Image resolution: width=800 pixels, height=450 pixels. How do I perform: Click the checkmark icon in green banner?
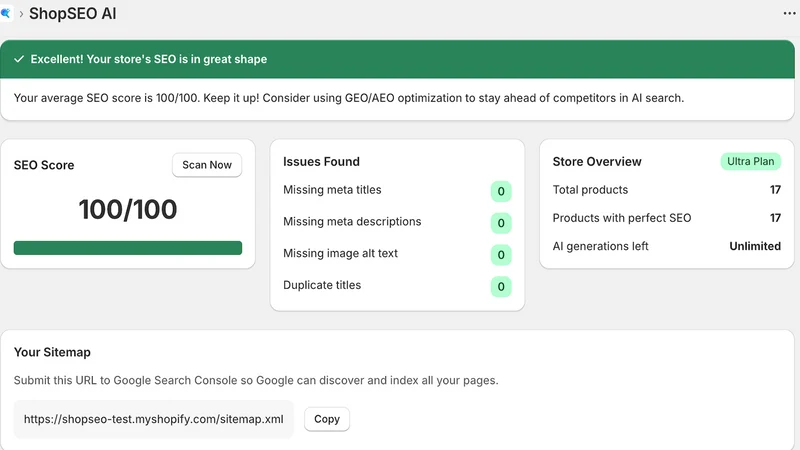19,59
